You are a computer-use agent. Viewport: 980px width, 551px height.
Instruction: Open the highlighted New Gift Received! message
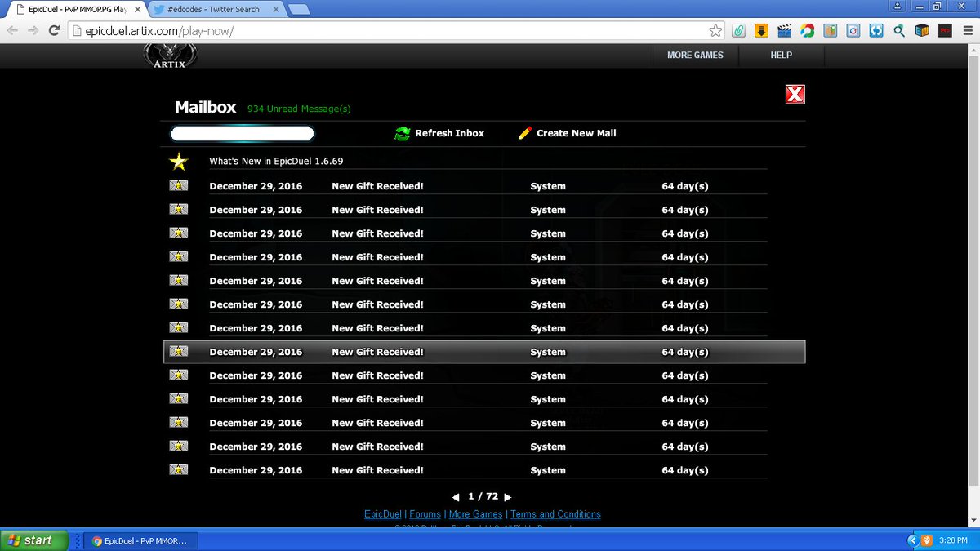(x=484, y=352)
